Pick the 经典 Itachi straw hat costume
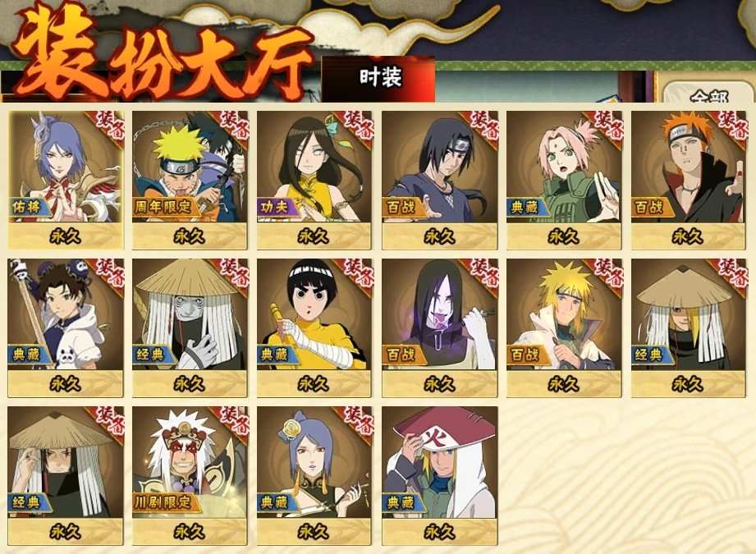 coord(66,476)
